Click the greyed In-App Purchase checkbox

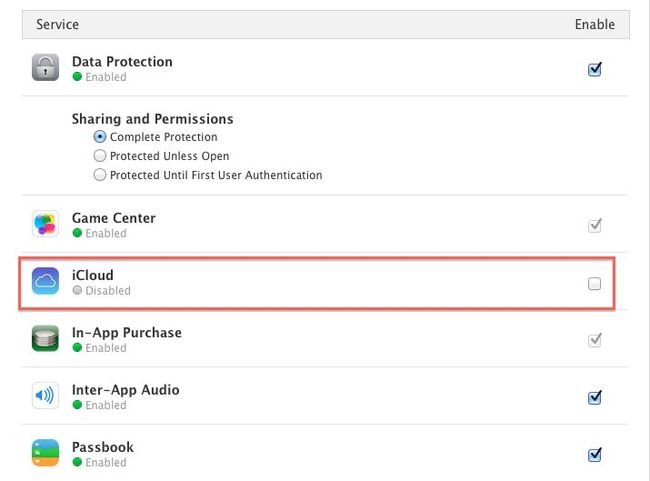click(x=594, y=340)
